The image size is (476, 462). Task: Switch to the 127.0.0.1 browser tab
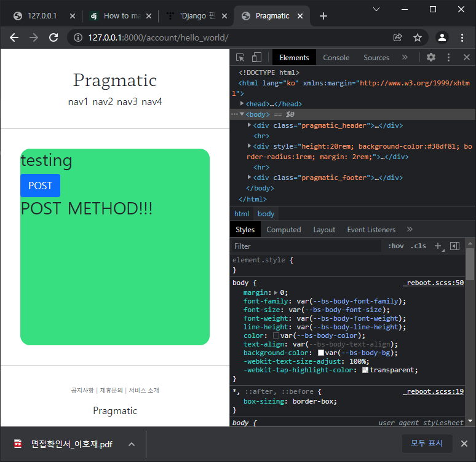tap(42, 16)
